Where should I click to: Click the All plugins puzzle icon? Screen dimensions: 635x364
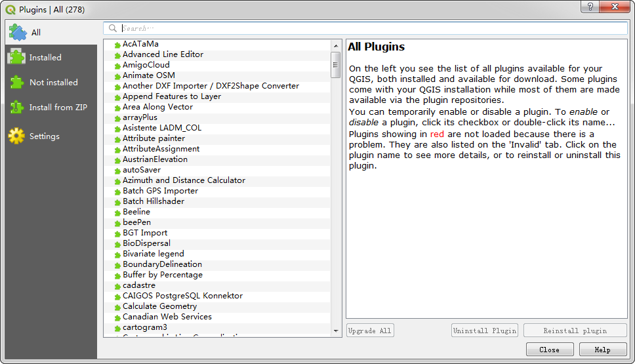(18, 32)
